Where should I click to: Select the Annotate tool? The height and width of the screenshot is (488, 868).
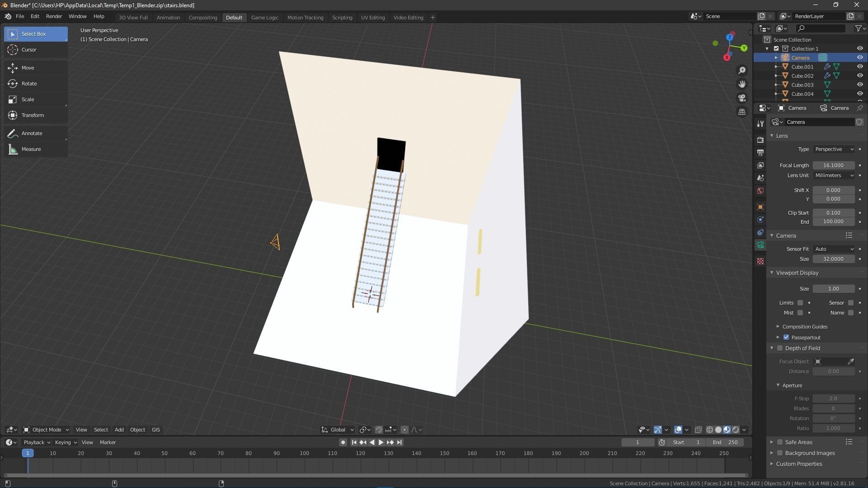pos(32,133)
